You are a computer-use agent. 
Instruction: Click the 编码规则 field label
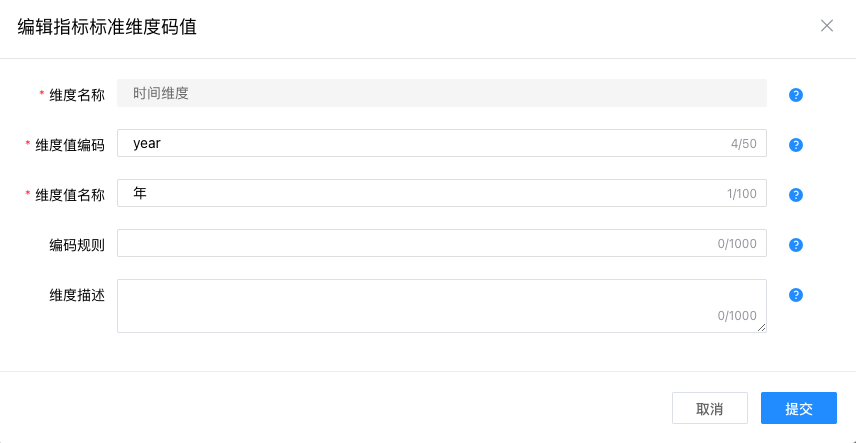77,245
